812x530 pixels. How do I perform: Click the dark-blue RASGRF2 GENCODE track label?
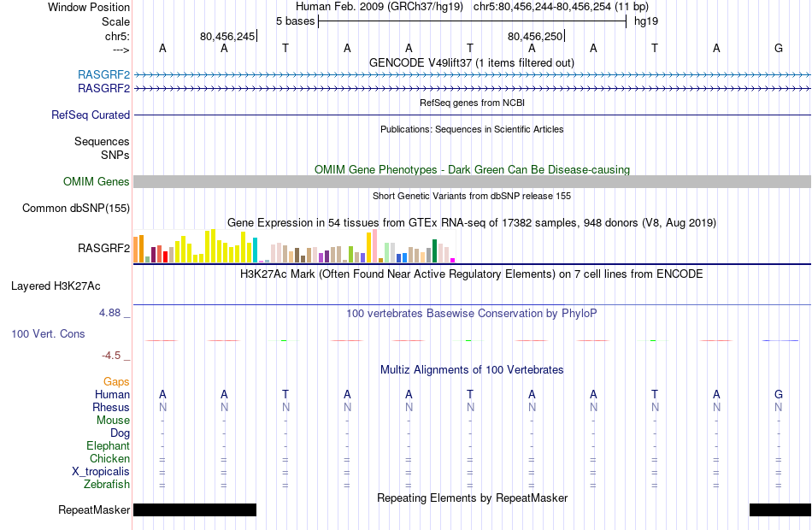click(x=103, y=89)
